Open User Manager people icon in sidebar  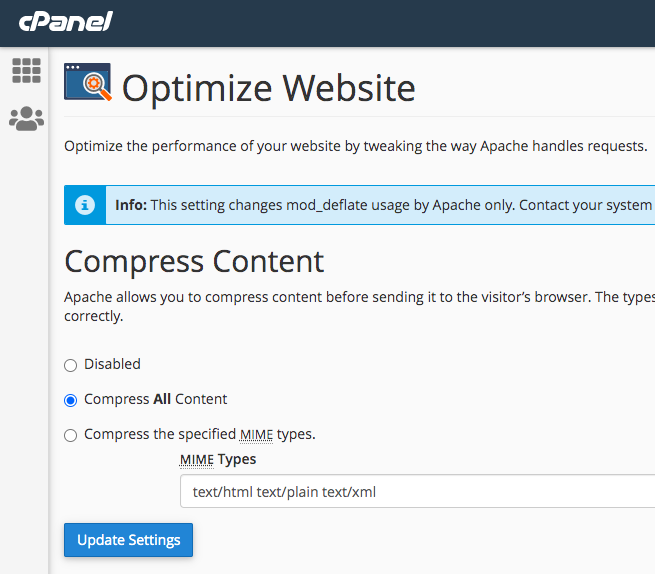pyautogui.click(x=26, y=119)
